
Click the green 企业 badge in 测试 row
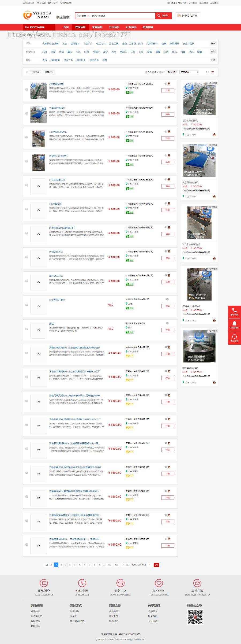tap(130, 332)
